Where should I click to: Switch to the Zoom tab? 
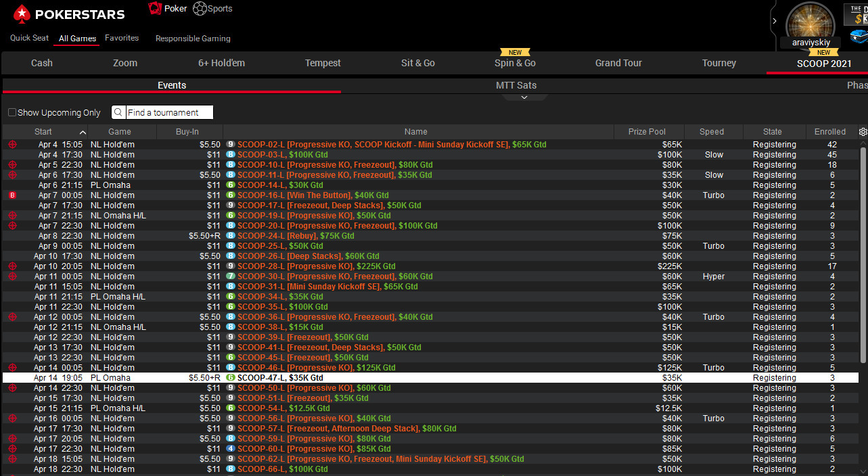coord(125,63)
